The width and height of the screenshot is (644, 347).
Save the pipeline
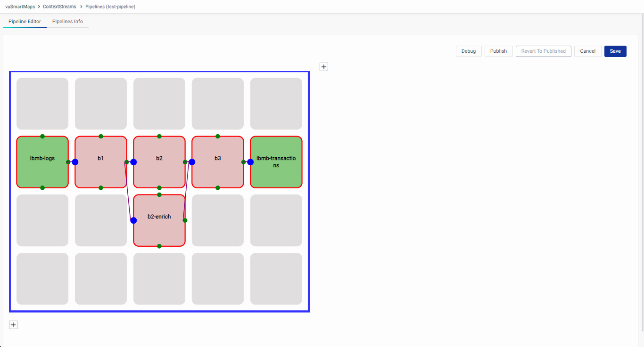[x=615, y=51]
